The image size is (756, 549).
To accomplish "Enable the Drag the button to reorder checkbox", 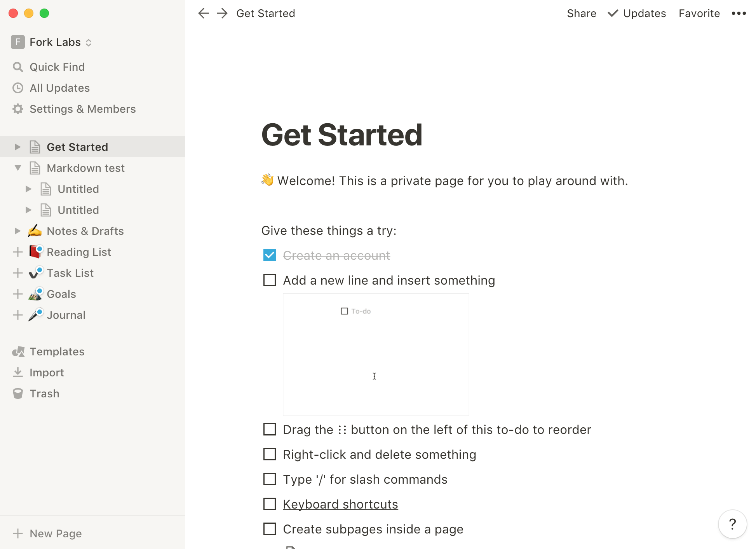I will [x=269, y=429].
